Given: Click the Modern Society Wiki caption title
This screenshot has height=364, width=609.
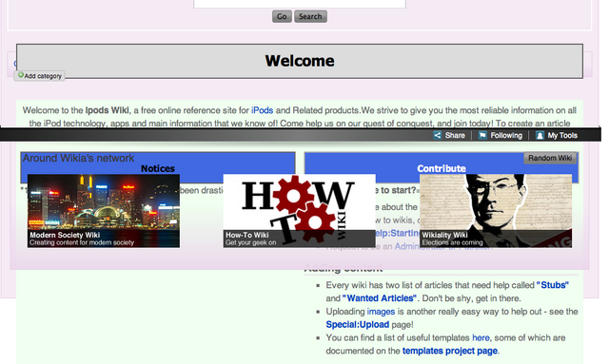Looking at the screenshot, I should pyautogui.click(x=65, y=235).
